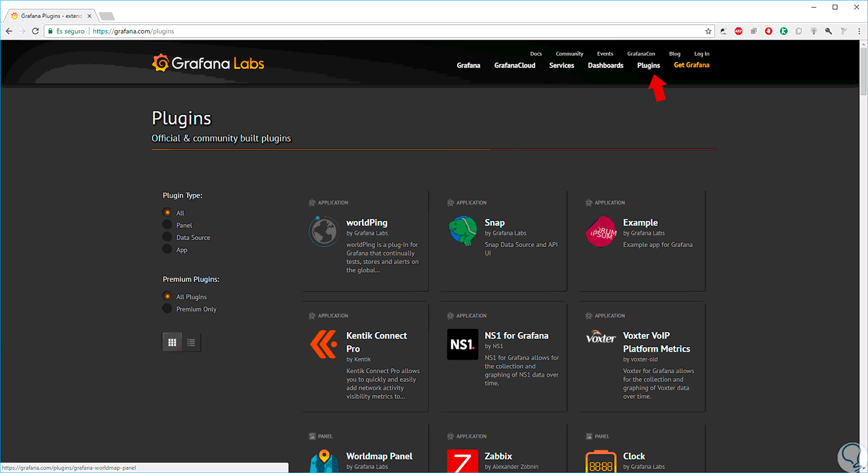The height and width of the screenshot is (473, 868).
Task: Select the Panel plugin type radio button
Action: tap(167, 225)
